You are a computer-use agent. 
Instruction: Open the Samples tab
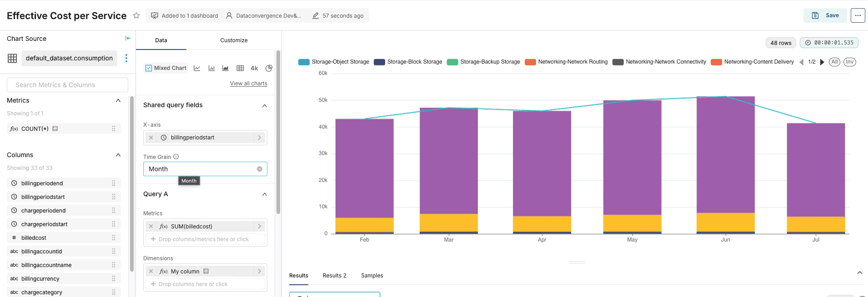[372, 276]
